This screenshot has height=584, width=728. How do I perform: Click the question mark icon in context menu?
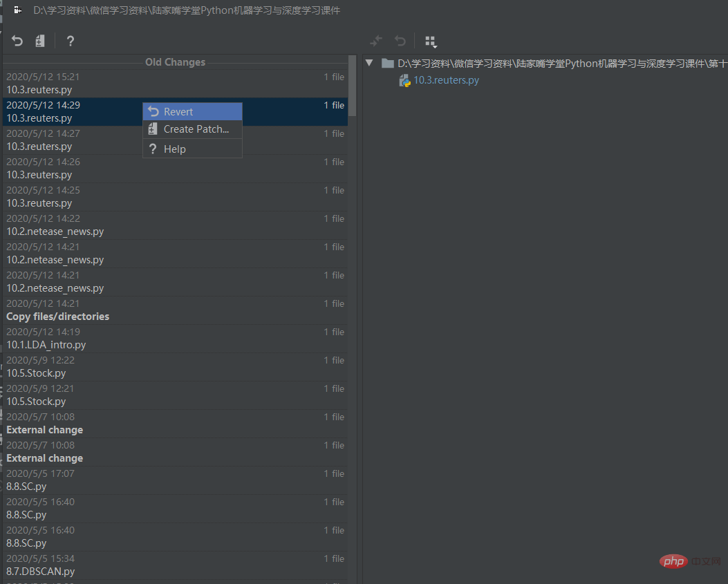click(153, 149)
